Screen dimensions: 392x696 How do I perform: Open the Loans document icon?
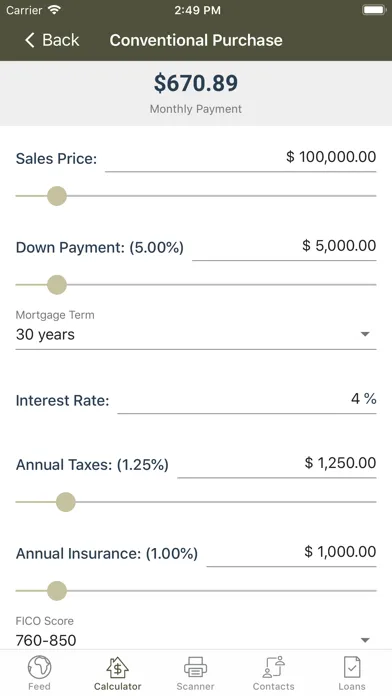352,667
